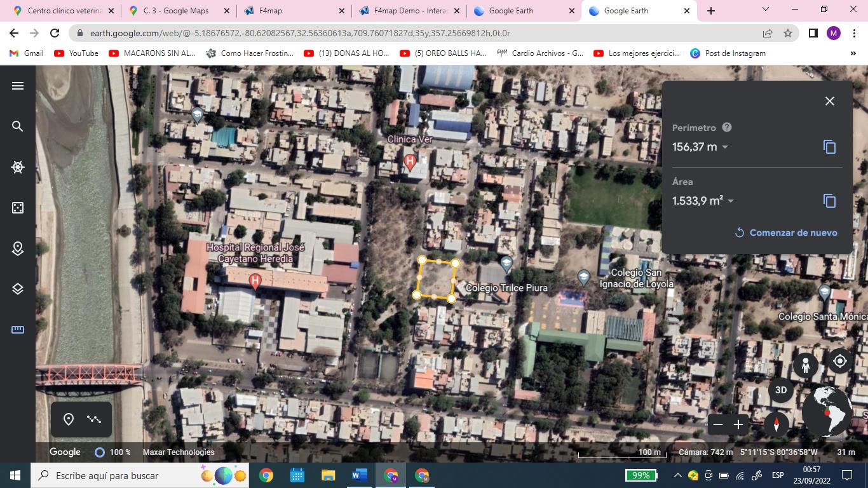Open the browser side panel
868x488 pixels.
[813, 33]
